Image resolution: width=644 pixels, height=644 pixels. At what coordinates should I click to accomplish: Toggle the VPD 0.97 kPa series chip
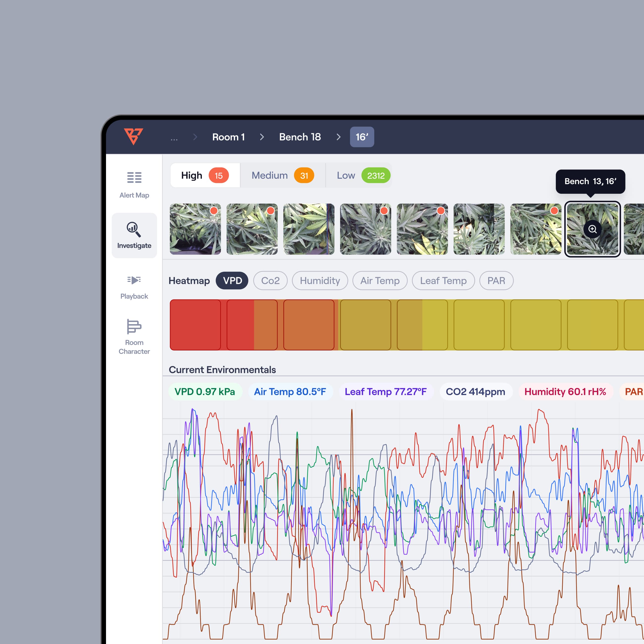point(205,392)
